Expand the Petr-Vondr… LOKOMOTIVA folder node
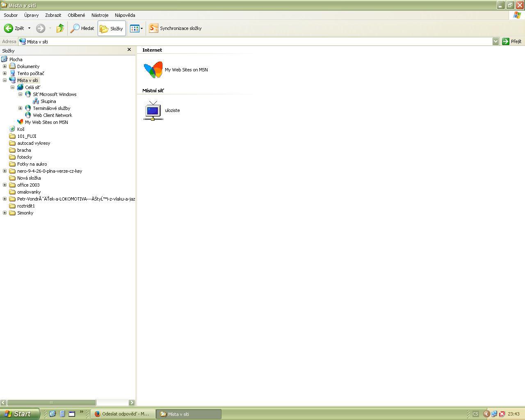This screenshot has width=525, height=420. (5, 199)
